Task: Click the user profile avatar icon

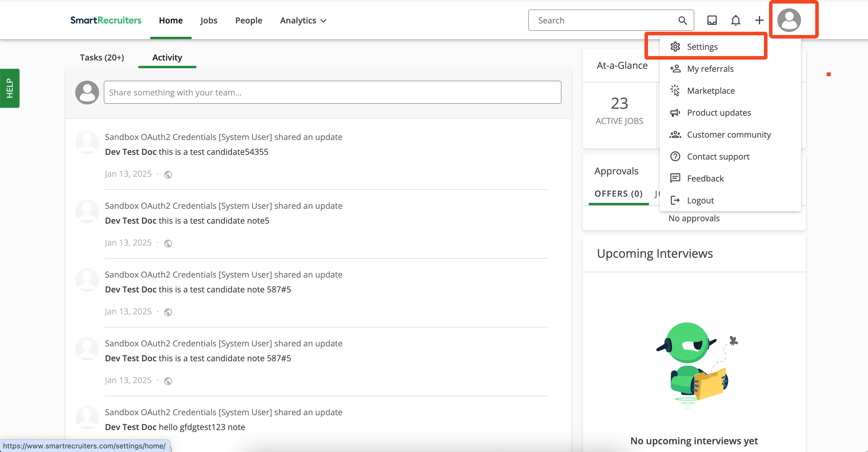Action: 789,20
